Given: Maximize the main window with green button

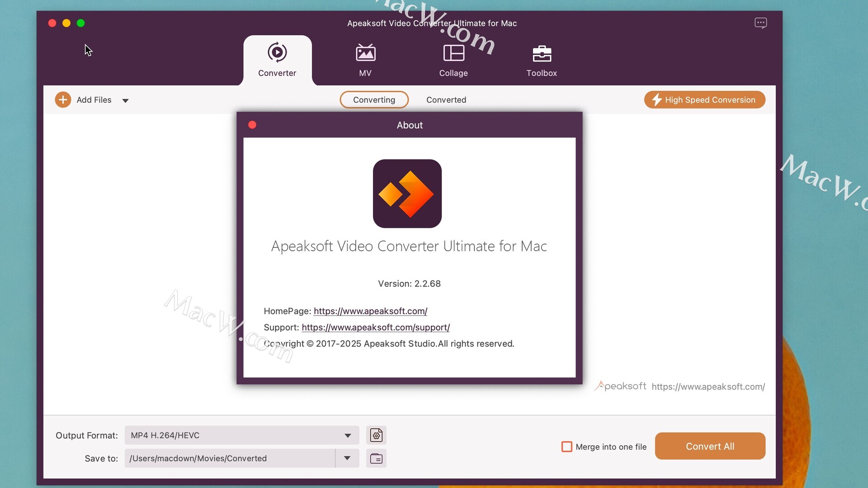Looking at the screenshot, I should (x=81, y=23).
